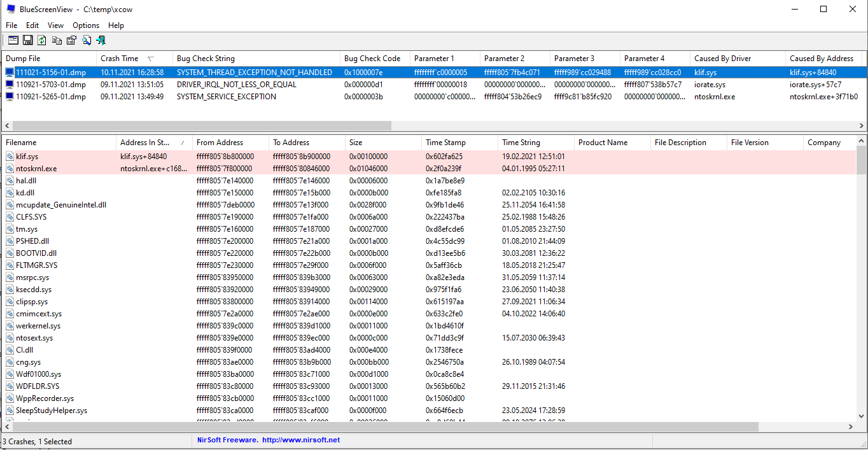Screen dimensions: 868x450
Task: Sort drivers by the Size column header
Action: 383,143
